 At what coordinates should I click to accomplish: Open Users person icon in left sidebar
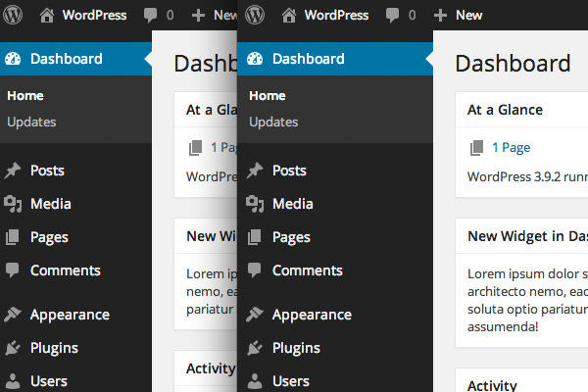tap(13, 381)
